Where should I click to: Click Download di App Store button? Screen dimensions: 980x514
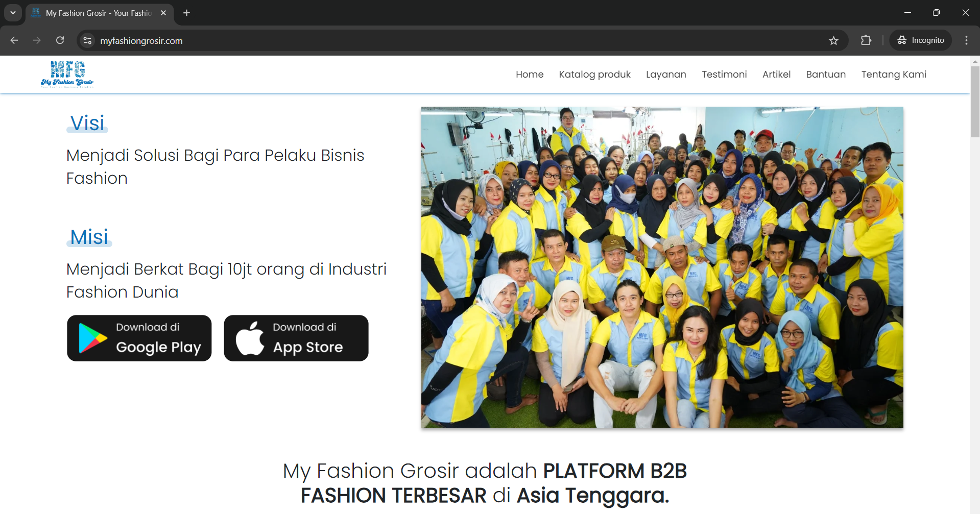(x=296, y=338)
